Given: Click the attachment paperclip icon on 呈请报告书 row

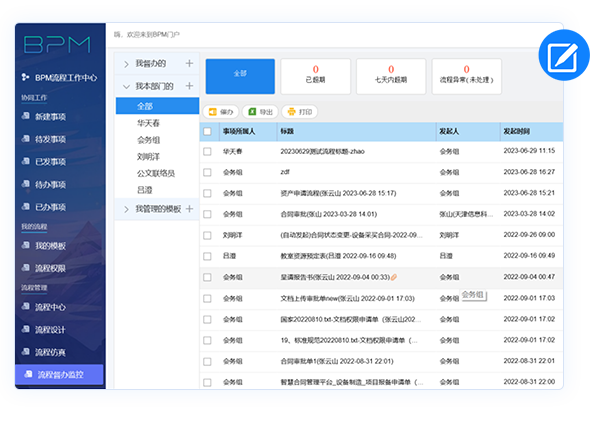Looking at the screenshot, I should (394, 277).
